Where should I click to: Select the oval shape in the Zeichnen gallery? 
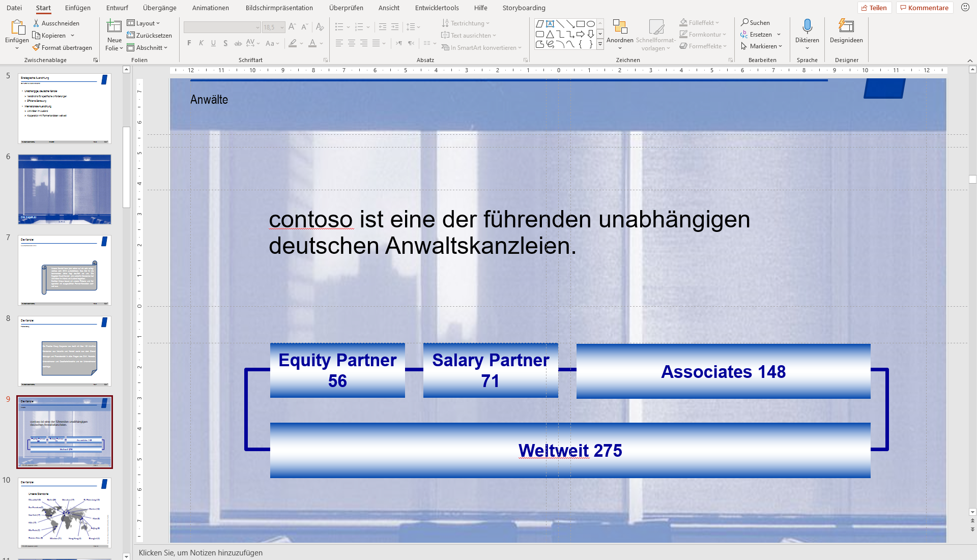591,23
